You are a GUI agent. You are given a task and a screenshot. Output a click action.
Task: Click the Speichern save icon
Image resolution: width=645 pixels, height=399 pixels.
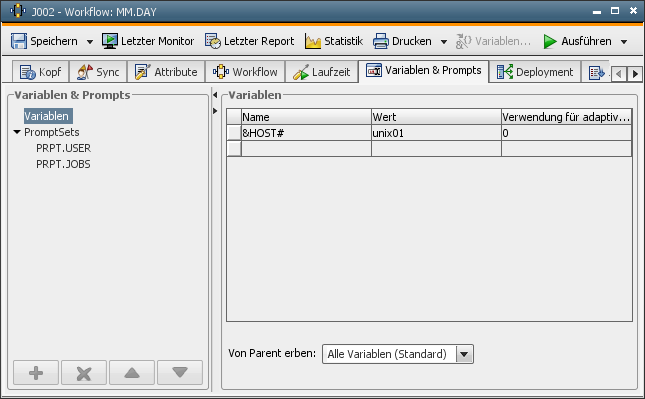(19, 41)
